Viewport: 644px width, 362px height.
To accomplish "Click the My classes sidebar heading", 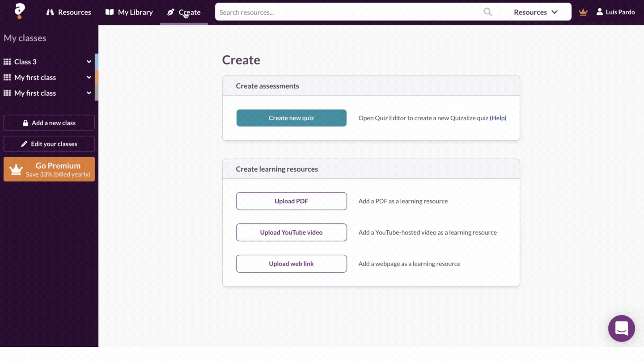I will pyautogui.click(x=25, y=38).
